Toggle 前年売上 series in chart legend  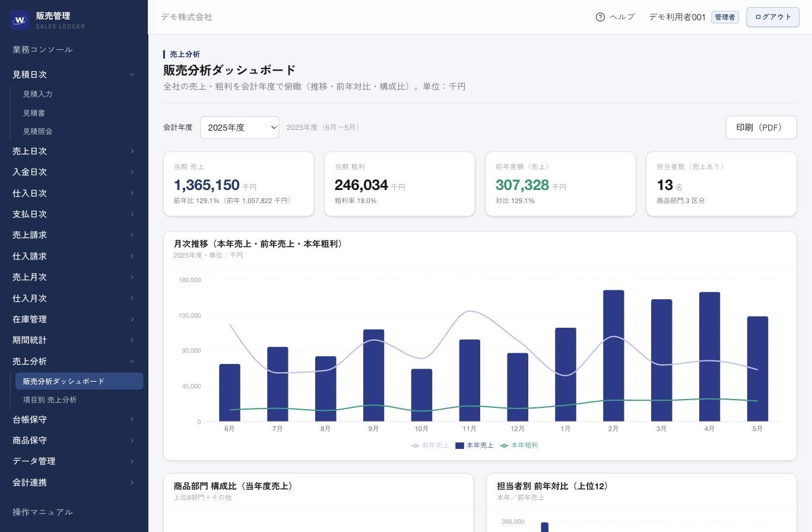[x=430, y=445]
